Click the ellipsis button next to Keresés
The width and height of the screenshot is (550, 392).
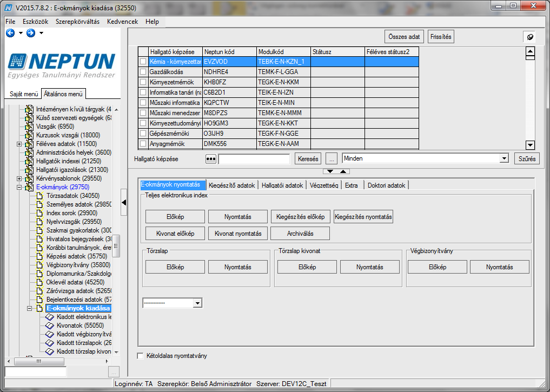pos(332,159)
